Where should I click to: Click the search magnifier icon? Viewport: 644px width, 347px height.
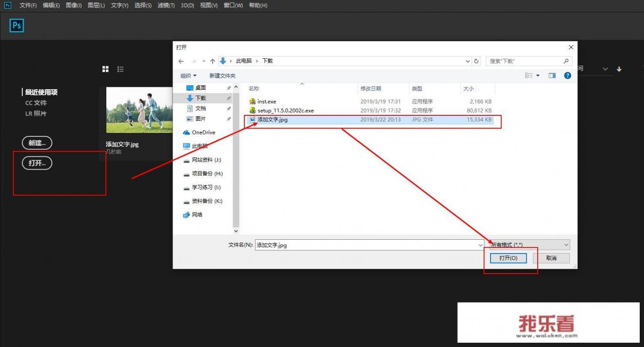coord(566,61)
